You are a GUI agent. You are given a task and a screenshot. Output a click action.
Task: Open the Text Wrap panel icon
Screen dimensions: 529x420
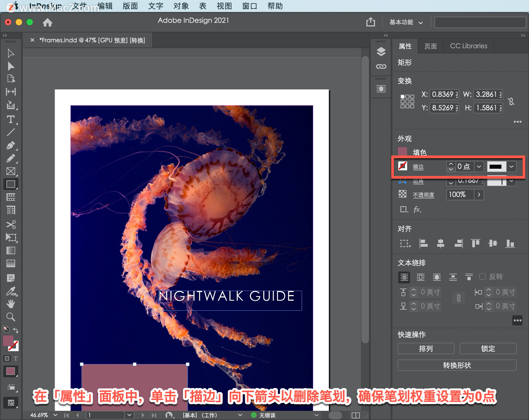[381, 89]
